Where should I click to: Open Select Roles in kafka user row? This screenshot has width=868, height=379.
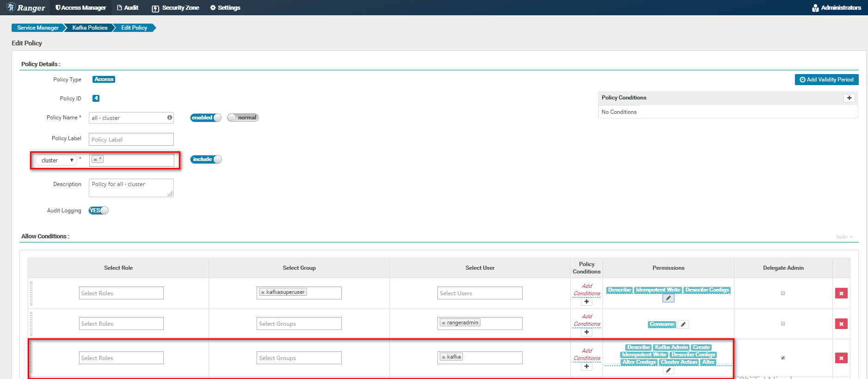[121, 358]
